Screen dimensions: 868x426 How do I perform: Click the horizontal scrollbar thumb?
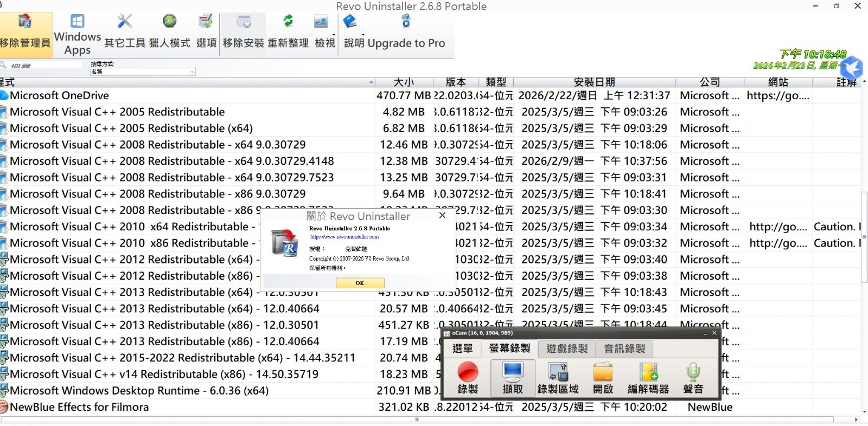click(417, 419)
